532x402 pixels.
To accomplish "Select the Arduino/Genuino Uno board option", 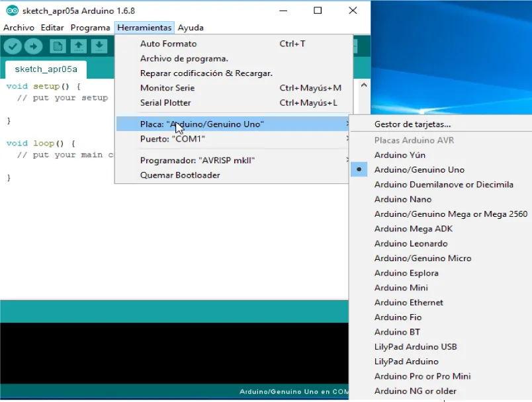I will (419, 170).
